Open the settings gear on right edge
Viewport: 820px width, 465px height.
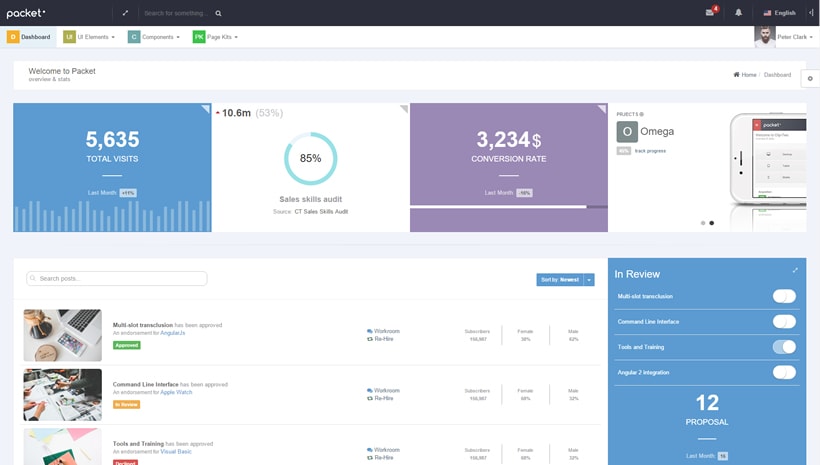pos(810,79)
